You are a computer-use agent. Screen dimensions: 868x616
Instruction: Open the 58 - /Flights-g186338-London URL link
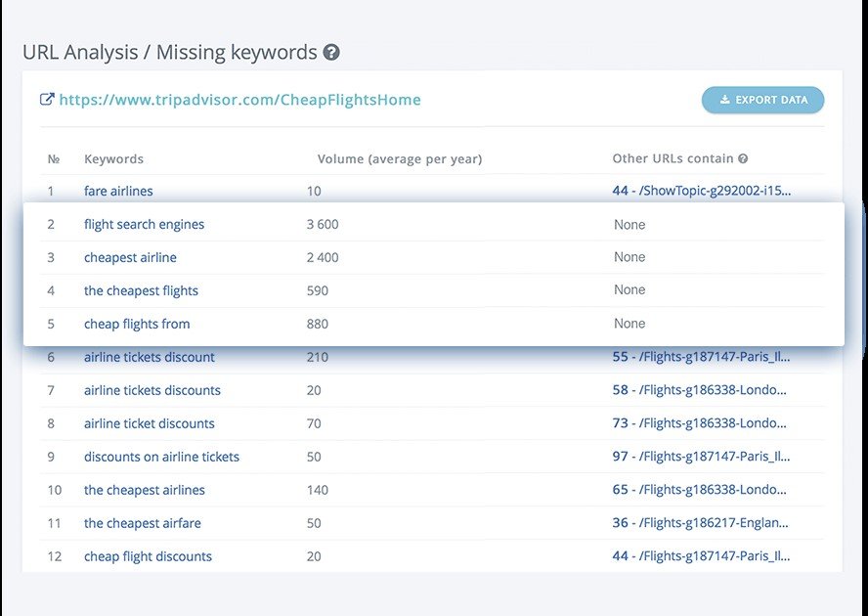point(699,390)
